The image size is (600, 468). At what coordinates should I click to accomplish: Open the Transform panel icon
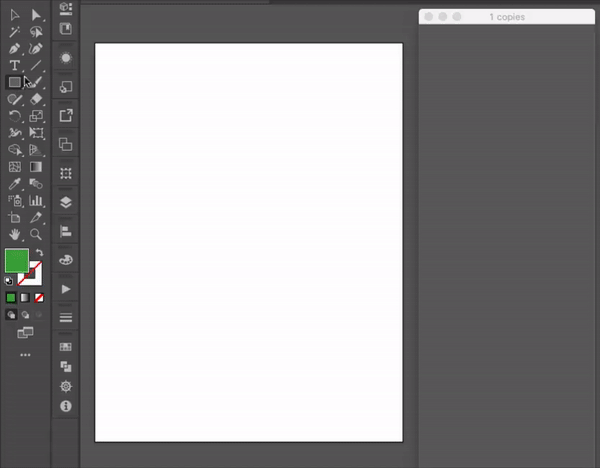click(x=66, y=173)
